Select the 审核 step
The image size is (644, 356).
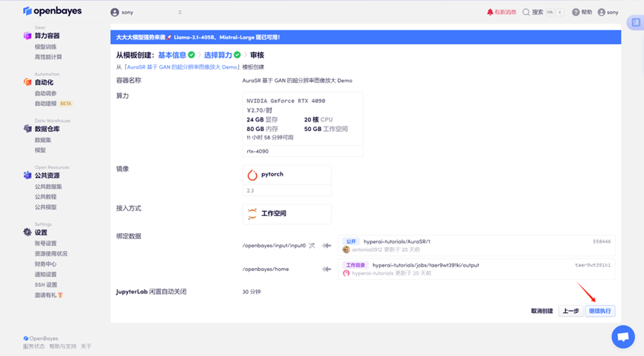(257, 55)
